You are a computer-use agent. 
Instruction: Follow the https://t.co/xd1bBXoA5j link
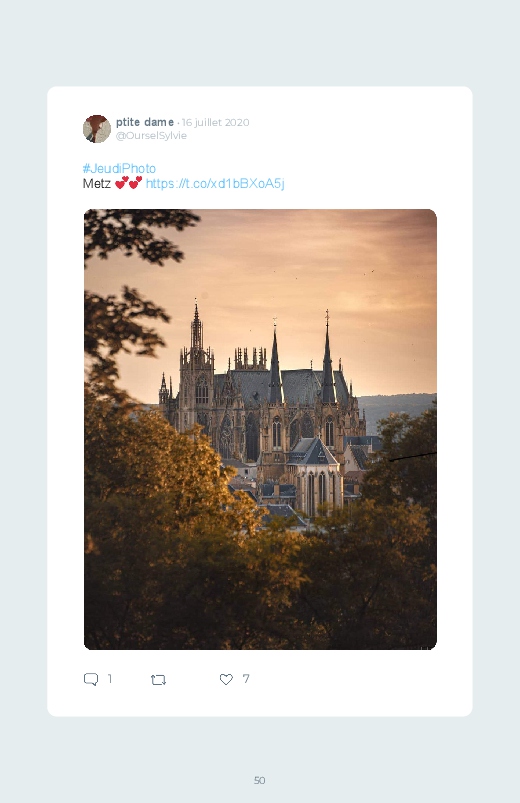(215, 183)
